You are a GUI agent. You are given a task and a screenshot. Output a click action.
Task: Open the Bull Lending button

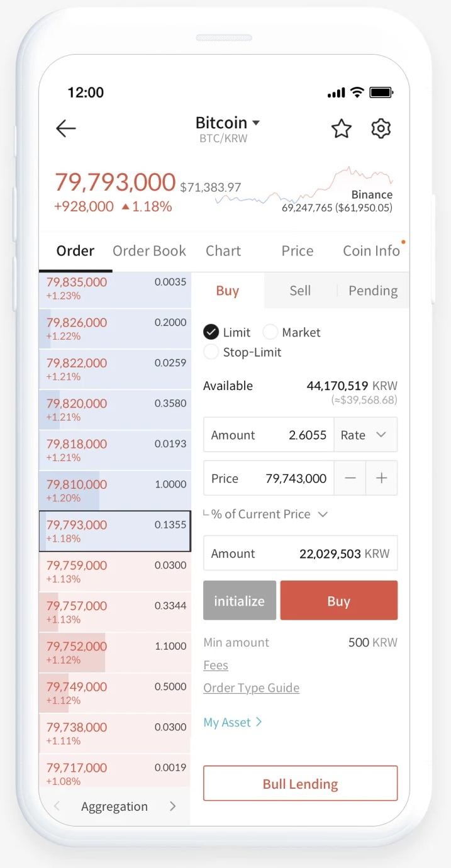click(300, 784)
